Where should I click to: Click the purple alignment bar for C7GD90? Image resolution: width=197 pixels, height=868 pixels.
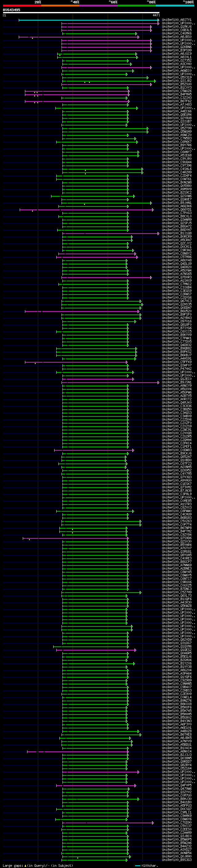pos(108,822)
